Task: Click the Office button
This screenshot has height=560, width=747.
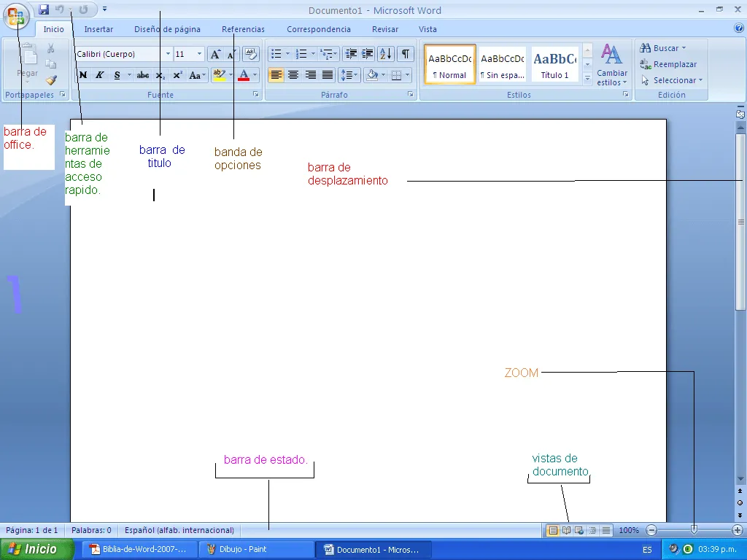Action: 15,15
